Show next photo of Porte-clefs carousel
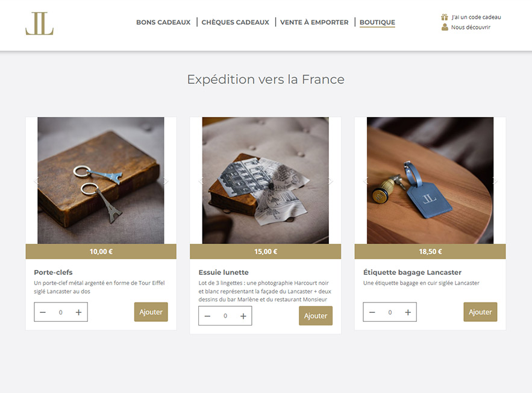The image size is (532, 393). click(166, 181)
